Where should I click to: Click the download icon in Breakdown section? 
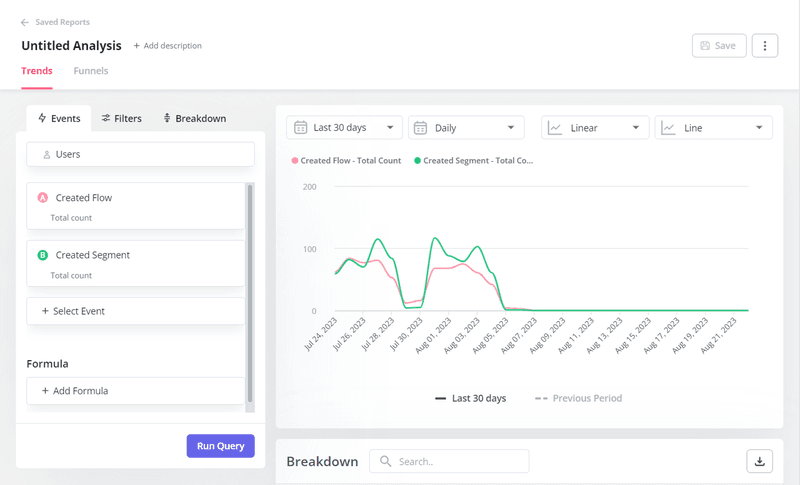(x=759, y=461)
